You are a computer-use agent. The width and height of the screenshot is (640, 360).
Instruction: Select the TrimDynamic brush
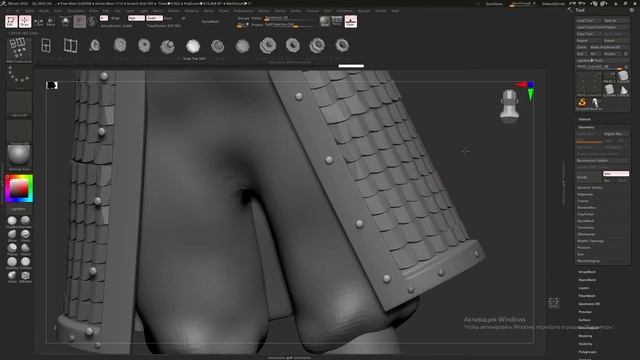pos(25,262)
